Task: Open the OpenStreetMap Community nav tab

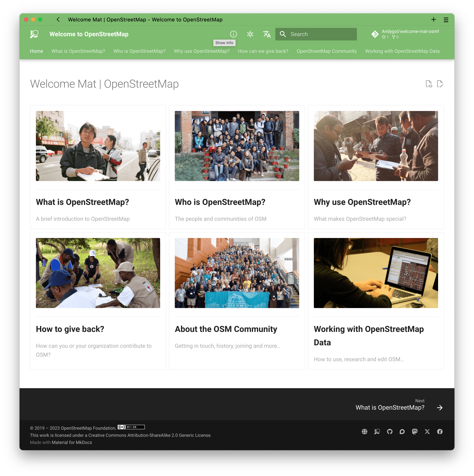Action: 326,51
